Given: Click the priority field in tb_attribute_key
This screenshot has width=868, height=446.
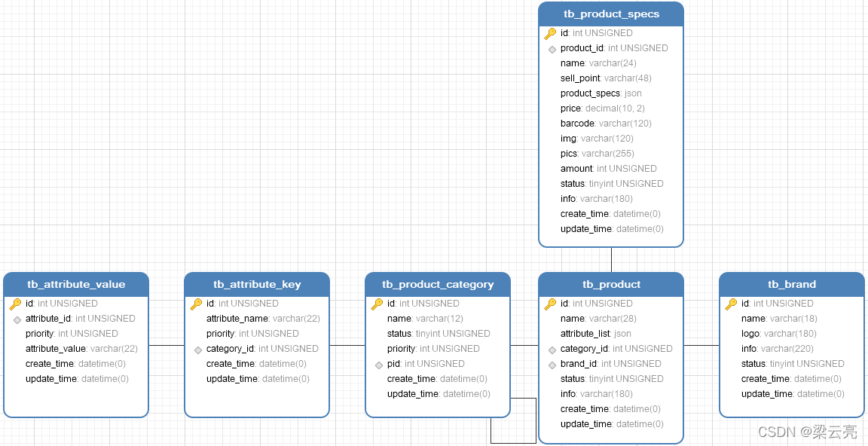Looking at the screenshot, I should pos(252,334).
